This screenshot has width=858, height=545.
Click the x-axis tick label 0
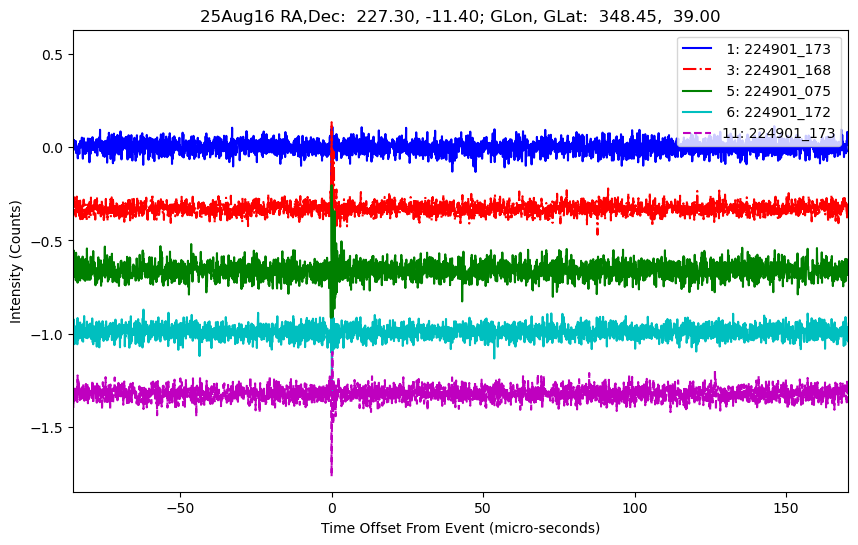coord(332,508)
